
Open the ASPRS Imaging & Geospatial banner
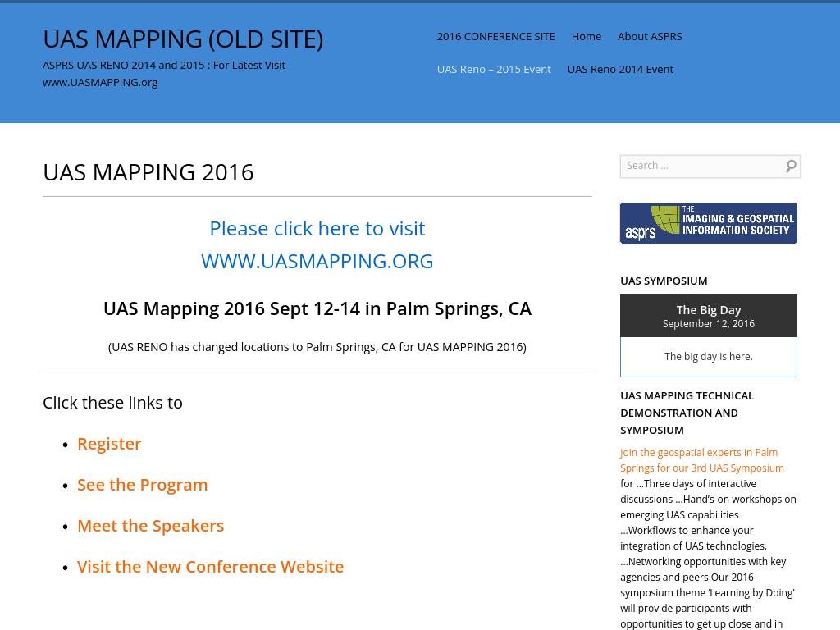[708, 223]
